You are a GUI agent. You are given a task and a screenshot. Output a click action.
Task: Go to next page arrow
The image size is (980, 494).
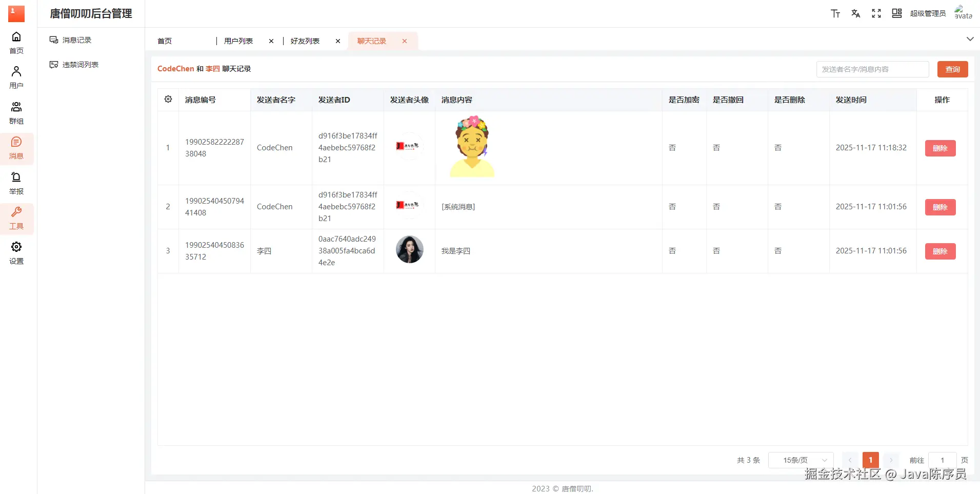[891, 460]
